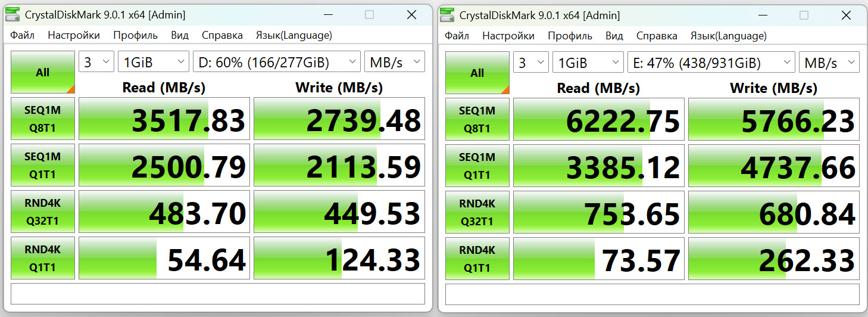Image resolution: width=868 pixels, height=317 pixels.
Task: Open Справка menu in left window
Action: coord(222,35)
